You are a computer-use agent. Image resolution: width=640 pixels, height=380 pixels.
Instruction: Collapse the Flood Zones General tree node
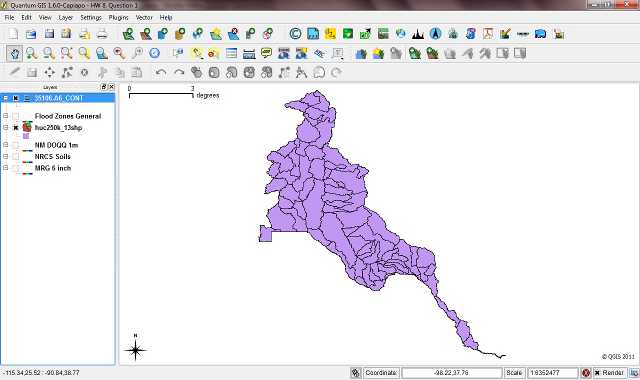[x=6, y=116]
